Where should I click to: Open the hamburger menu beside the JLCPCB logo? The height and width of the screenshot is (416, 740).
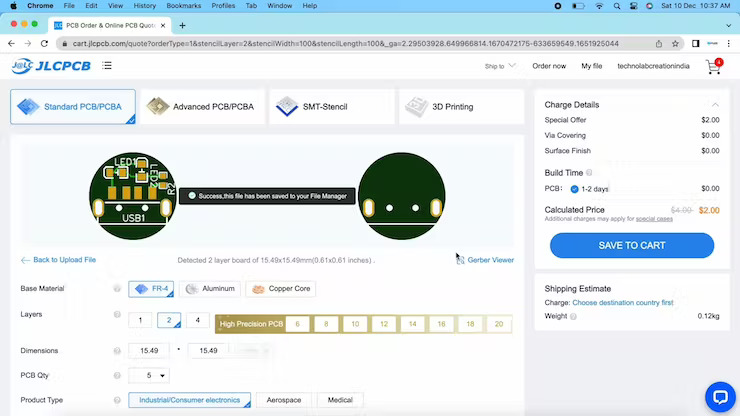pyautogui.click(x=107, y=66)
